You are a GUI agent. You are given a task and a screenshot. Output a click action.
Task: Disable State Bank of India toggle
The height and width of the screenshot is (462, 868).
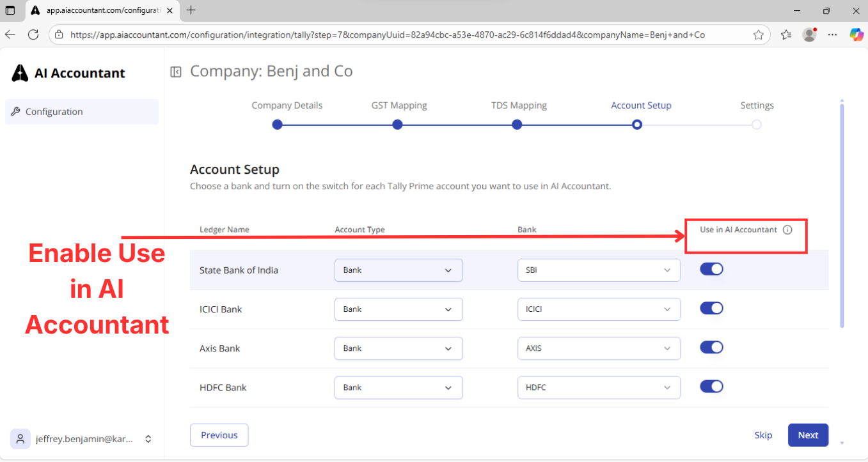pos(711,269)
